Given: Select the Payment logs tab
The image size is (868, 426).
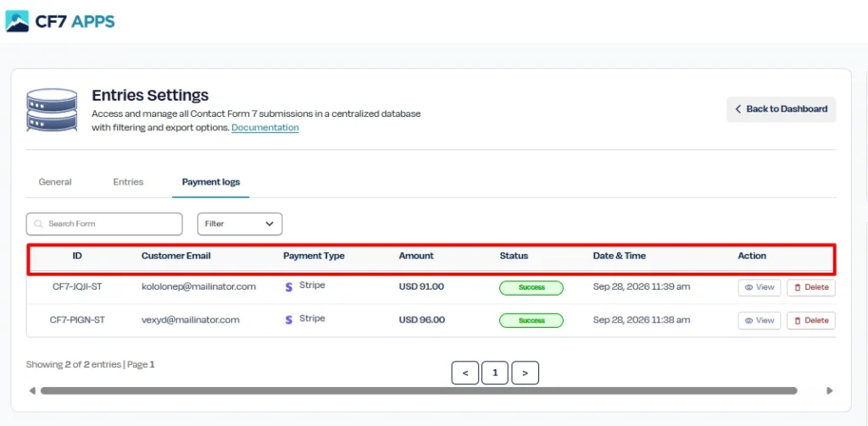Looking at the screenshot, I should [x=211, y=182].
